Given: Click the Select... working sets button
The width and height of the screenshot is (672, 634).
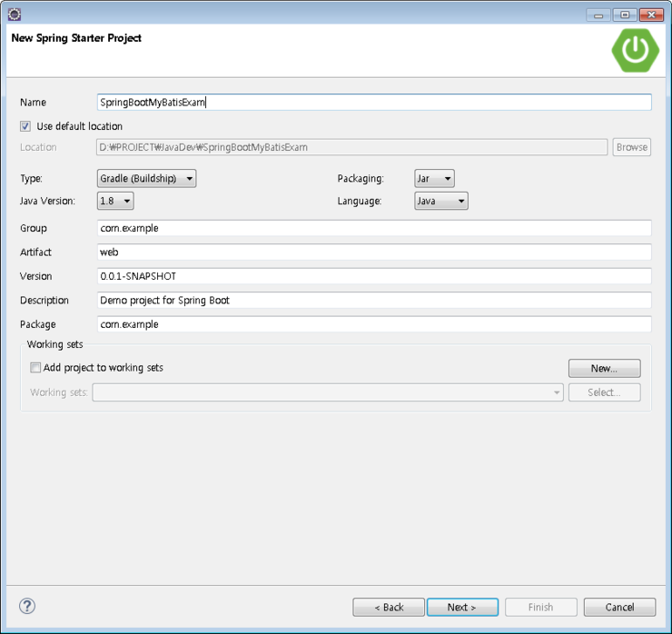Looking at the screenshot, I should [604, 392].
